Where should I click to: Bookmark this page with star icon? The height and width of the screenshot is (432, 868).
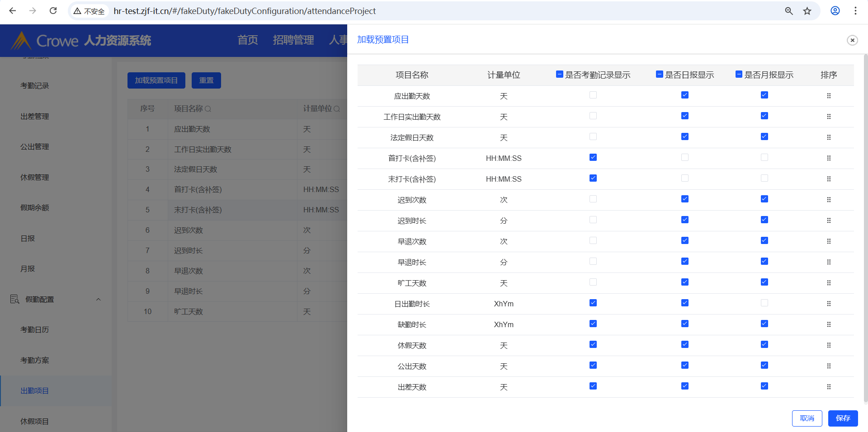pos(807,11)
